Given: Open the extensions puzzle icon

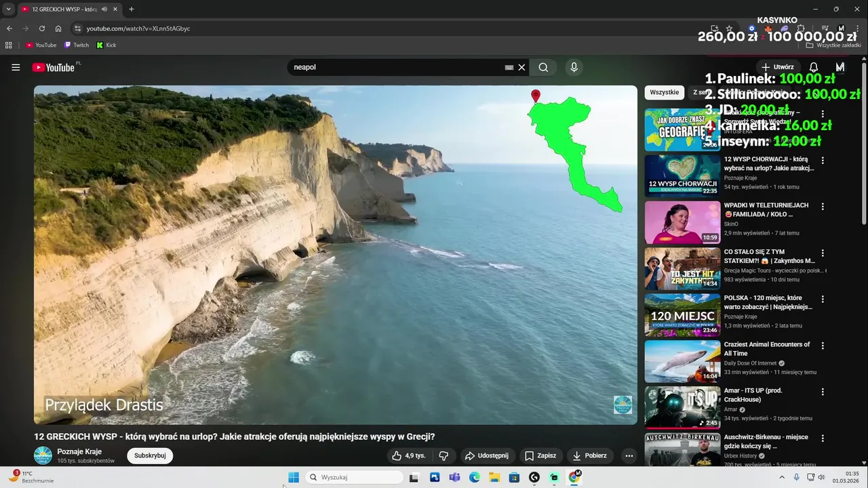Looking at the screenshot, I should point(801,28).
